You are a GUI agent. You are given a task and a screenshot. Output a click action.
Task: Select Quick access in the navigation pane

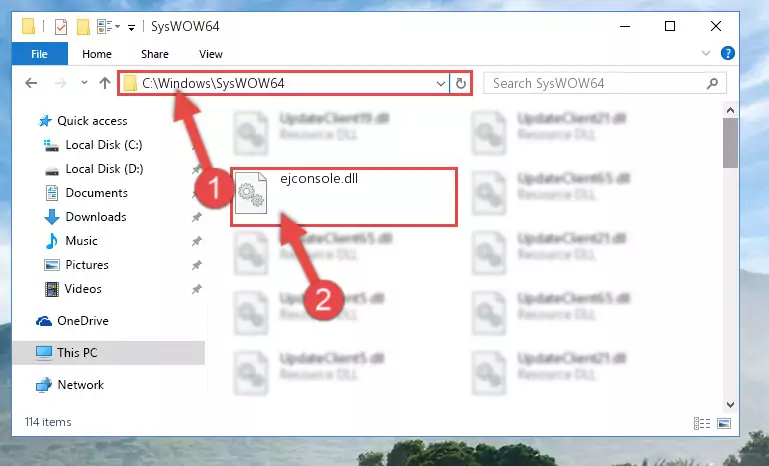click(92, 121)
